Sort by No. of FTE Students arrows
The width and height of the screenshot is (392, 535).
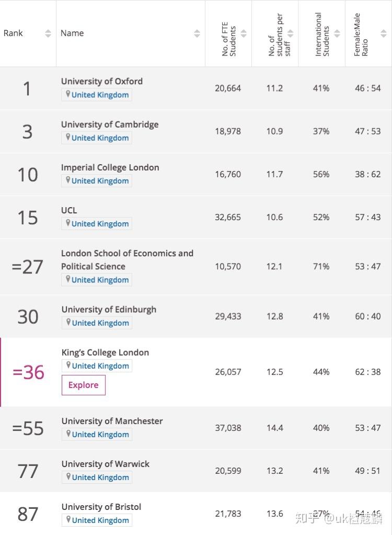244,33
